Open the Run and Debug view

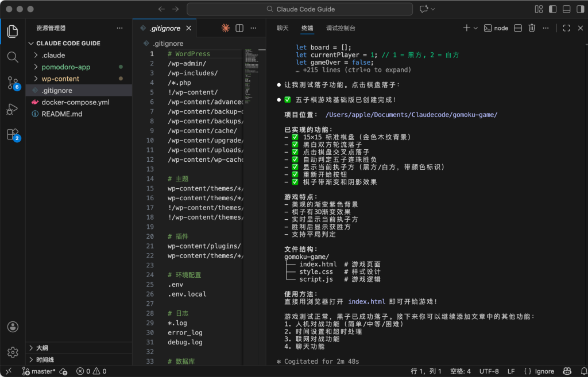click(13, 108)
